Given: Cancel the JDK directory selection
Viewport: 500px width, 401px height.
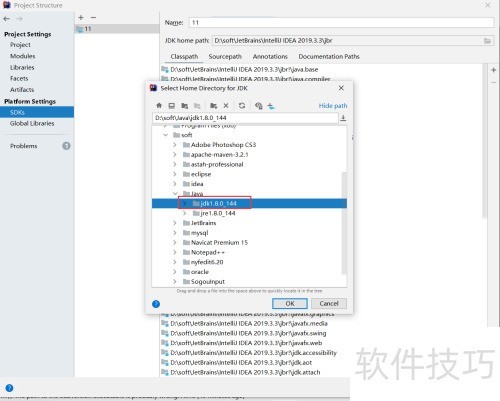Looking at the screenshot, I should [329, 303].
